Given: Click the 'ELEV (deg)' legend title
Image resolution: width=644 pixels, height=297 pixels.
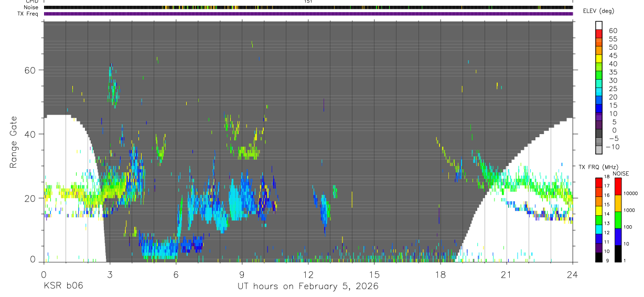Looking at the screenshot, I should click(x=598, y=11).
